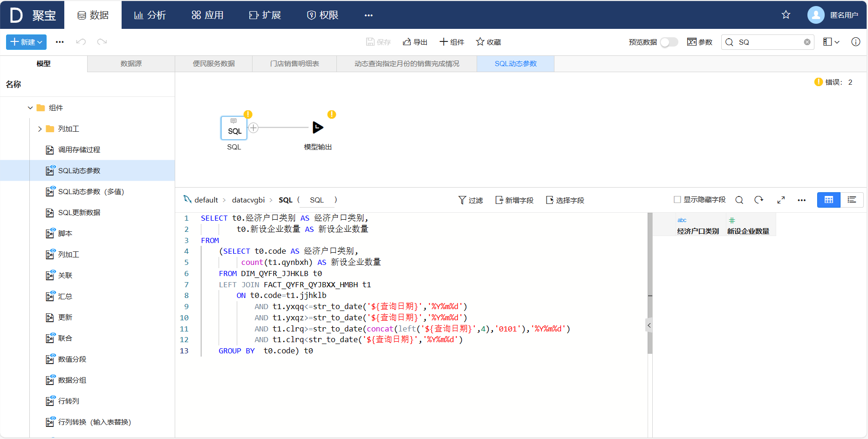Switch to the 门店销售明细表 tab
This screenshot has height=439, width=868.
pyautogui.click(x=294, y=64)
